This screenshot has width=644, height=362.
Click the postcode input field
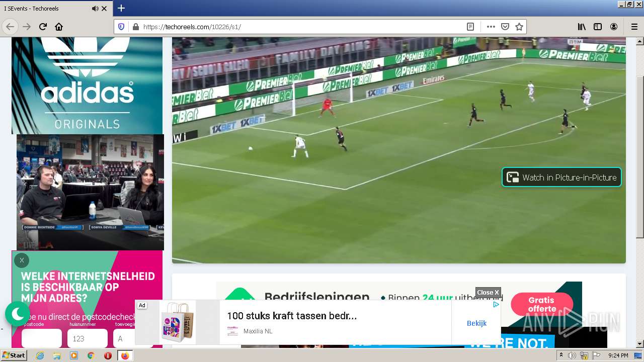click(x=42, y=338)
